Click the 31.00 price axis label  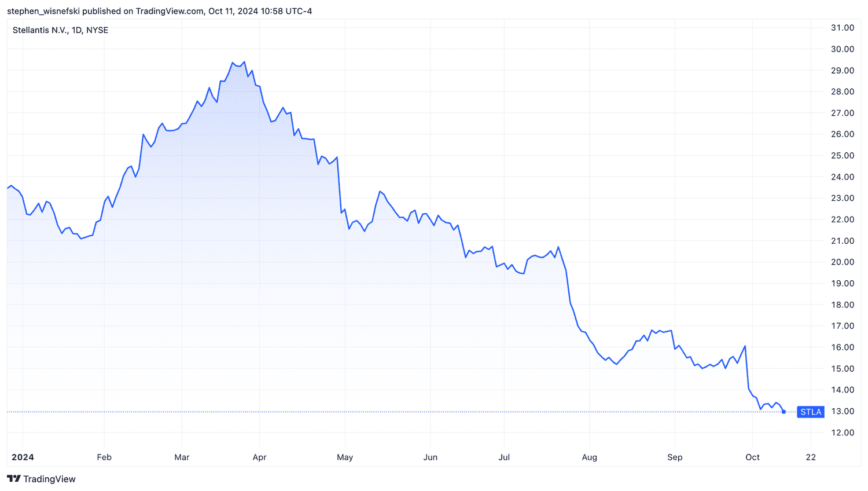(x=843, y=28)
